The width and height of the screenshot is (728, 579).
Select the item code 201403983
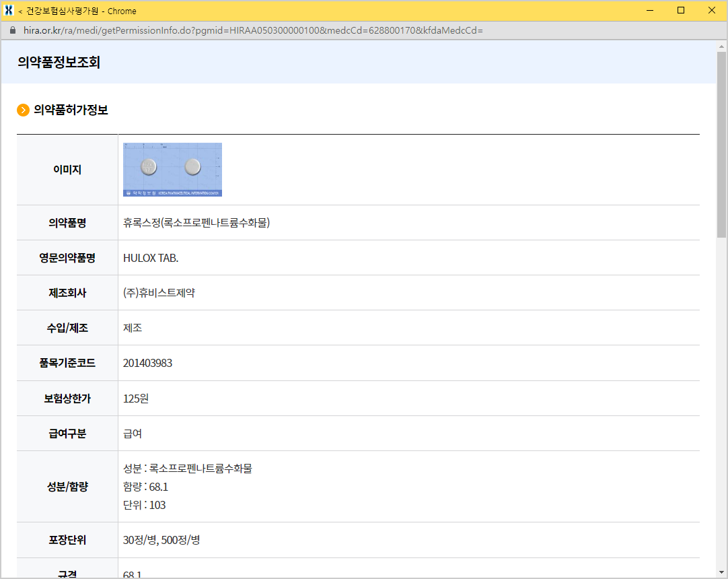pos(147,363)
